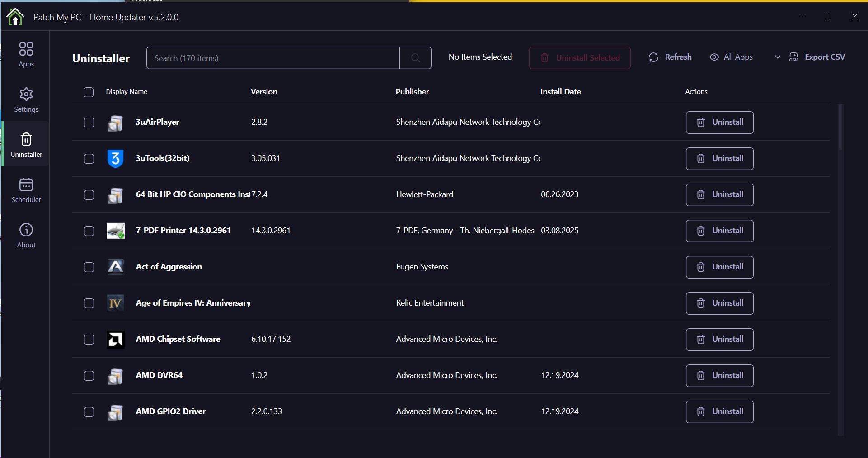868x458 pixels.
Task: Open the Apps section in sidebar
Action: 26,54
